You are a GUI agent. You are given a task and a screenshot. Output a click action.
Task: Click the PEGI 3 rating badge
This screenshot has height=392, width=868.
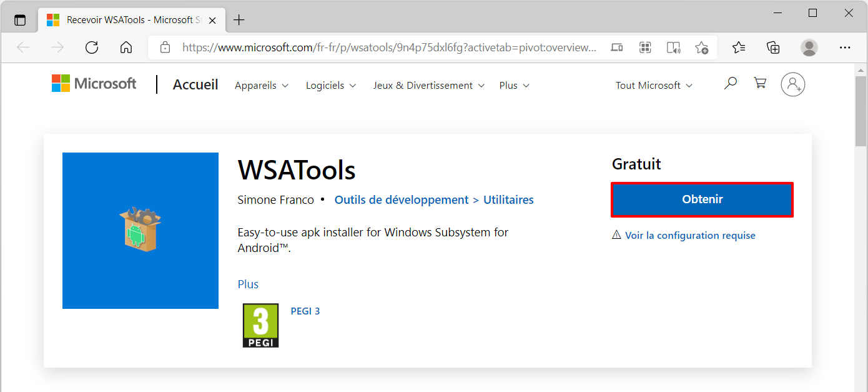260,325
